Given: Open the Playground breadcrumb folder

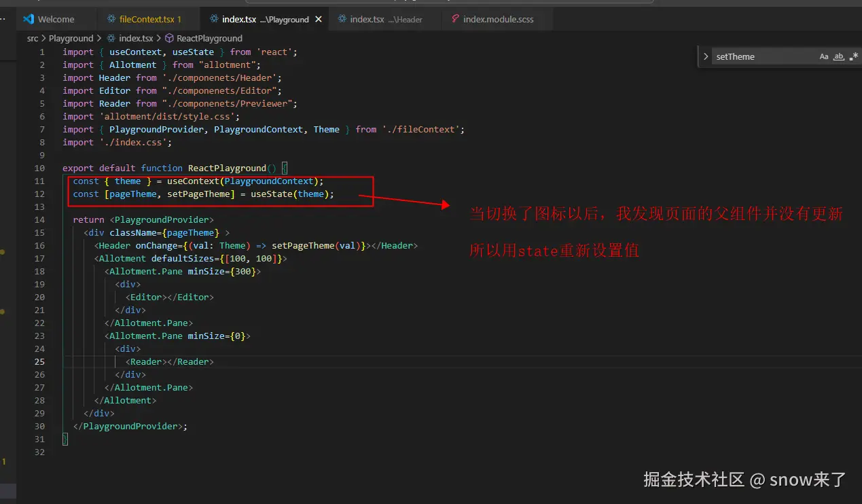Looking at the screenshot, I should click(x=71, y=39).
